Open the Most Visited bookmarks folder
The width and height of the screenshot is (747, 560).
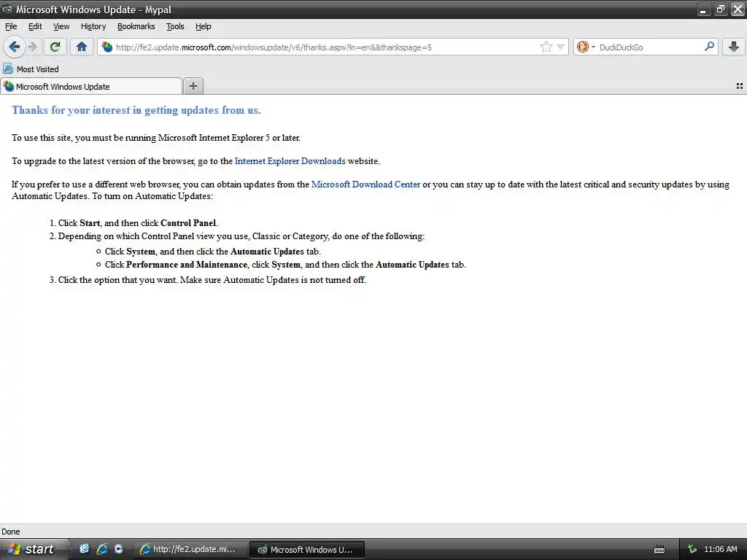31,69
